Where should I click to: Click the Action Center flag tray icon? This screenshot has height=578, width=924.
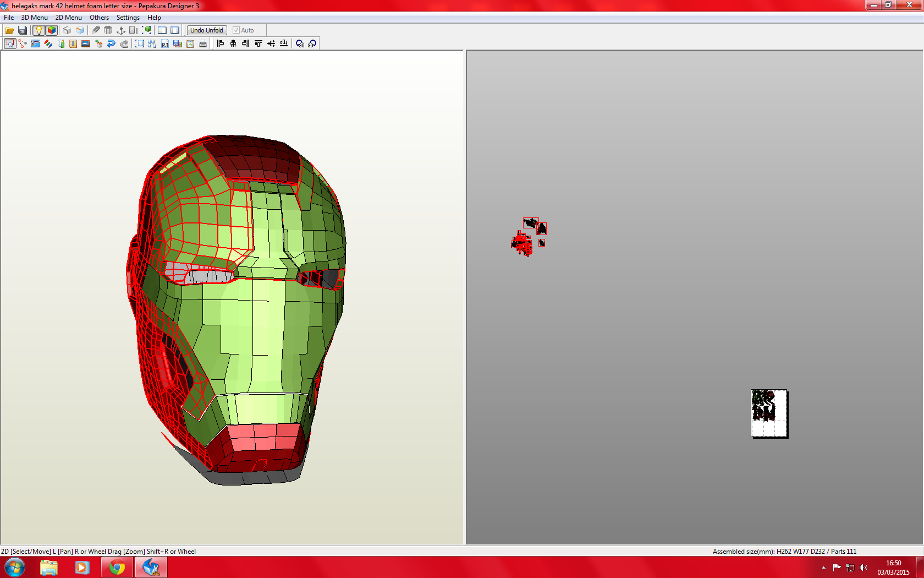[x=837, y=568]
